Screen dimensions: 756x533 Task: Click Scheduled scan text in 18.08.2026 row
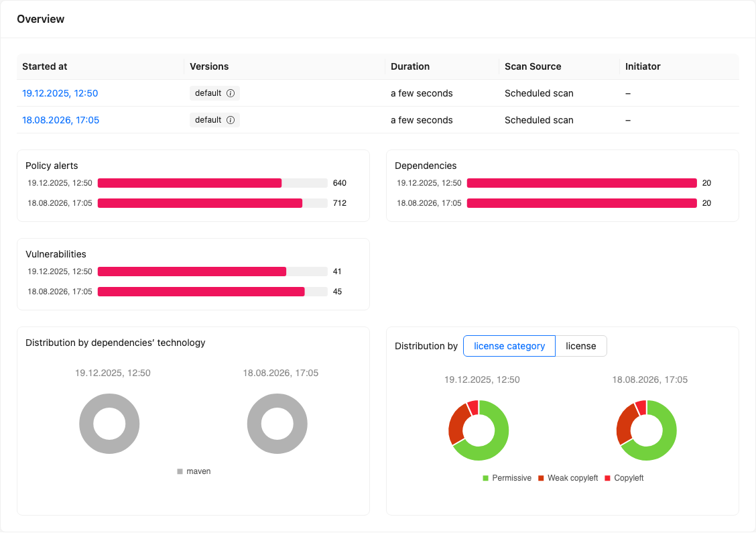tap(539, 120)
